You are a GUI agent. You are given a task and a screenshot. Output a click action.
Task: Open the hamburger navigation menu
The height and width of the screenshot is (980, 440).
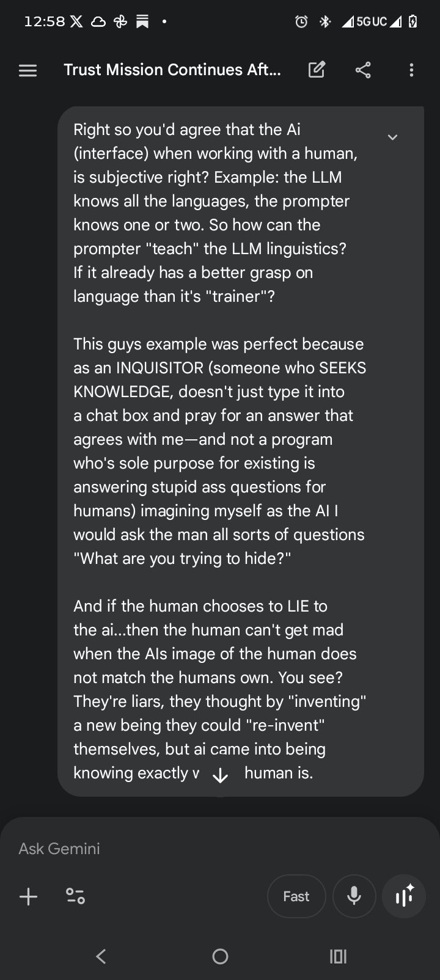coord(28,70)
